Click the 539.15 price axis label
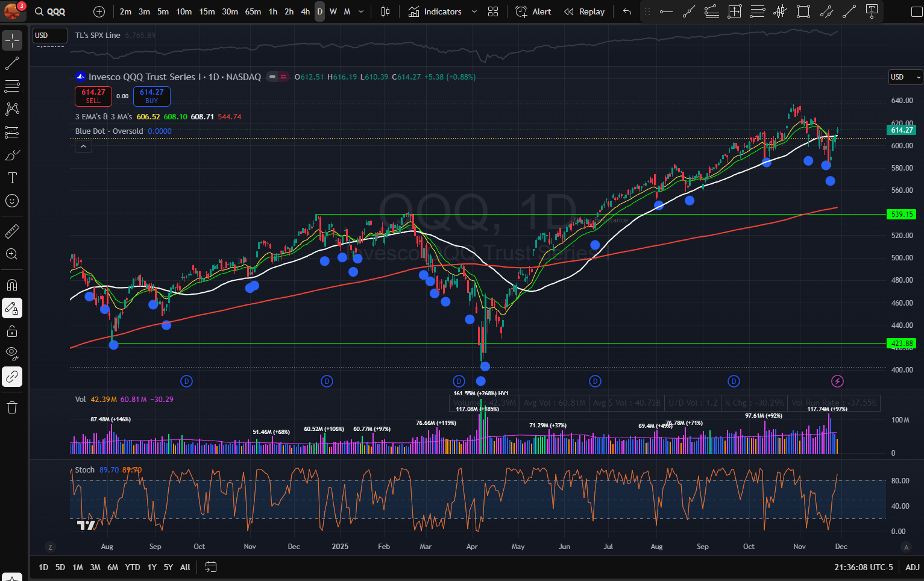Image resolution: width=924 pixels, height=581 pixels. (902, 214)
